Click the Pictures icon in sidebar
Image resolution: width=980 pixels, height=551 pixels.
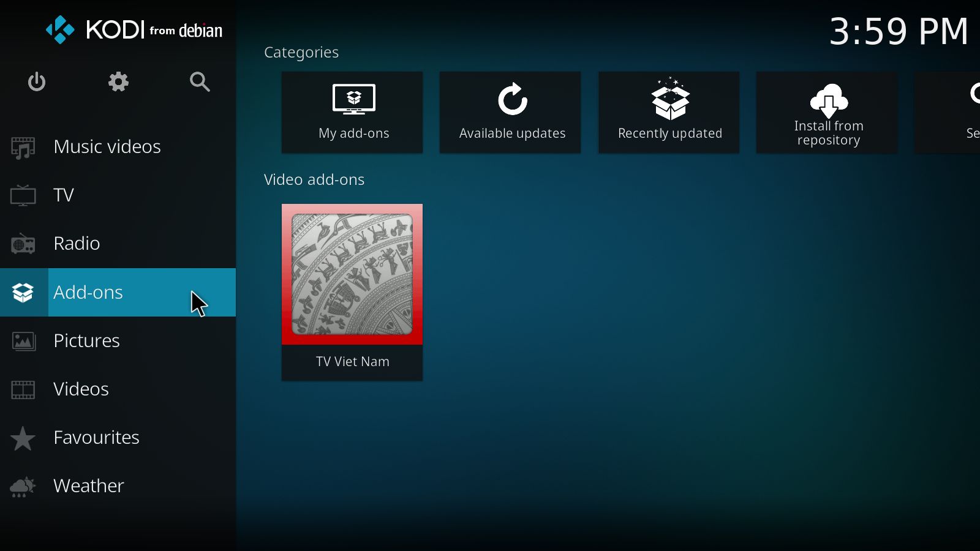[x=23, y=341]
